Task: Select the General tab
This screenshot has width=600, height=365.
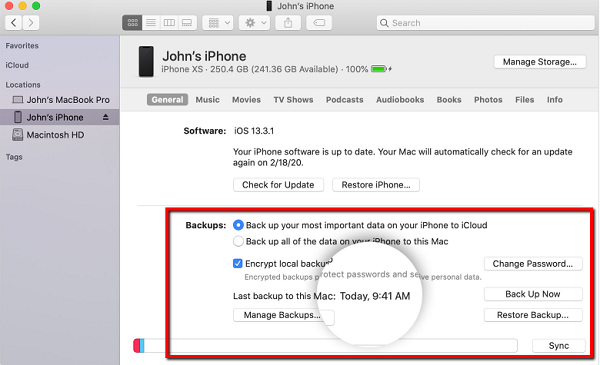Action: pos(167,99)
